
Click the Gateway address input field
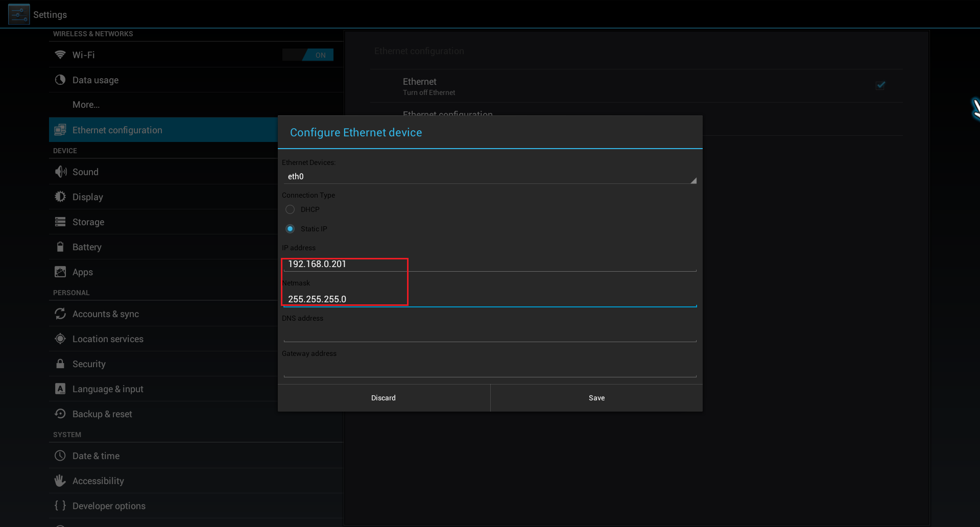tap(489, 369)
